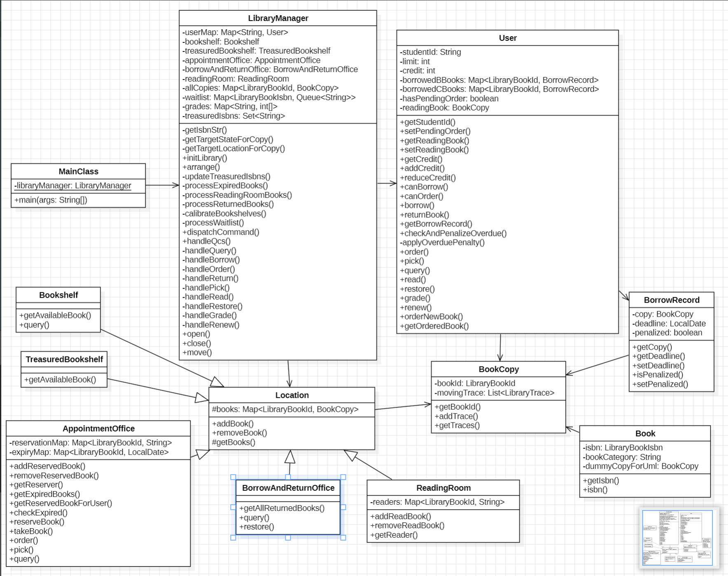Select the -userMap: Map<String, User> attribute
Viewport: 728px width, 576px height.
235,32
